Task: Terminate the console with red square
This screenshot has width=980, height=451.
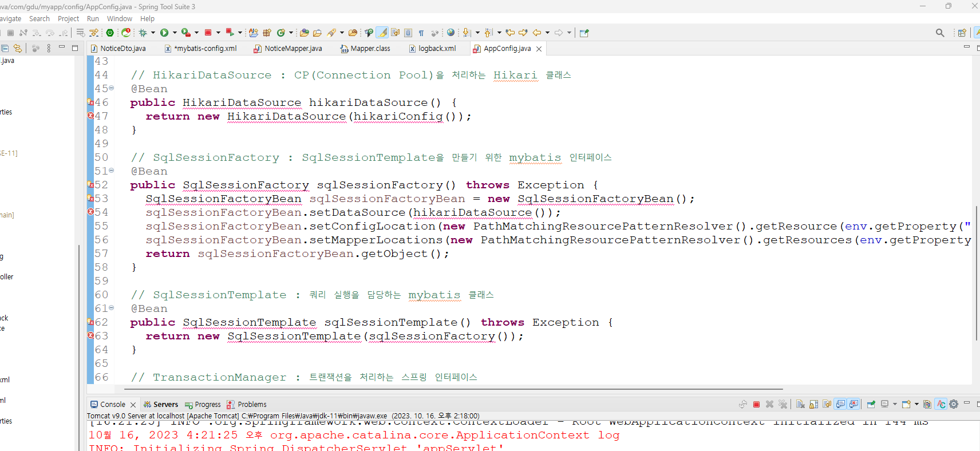Action: pyautogui.click(x=756, y=404)
